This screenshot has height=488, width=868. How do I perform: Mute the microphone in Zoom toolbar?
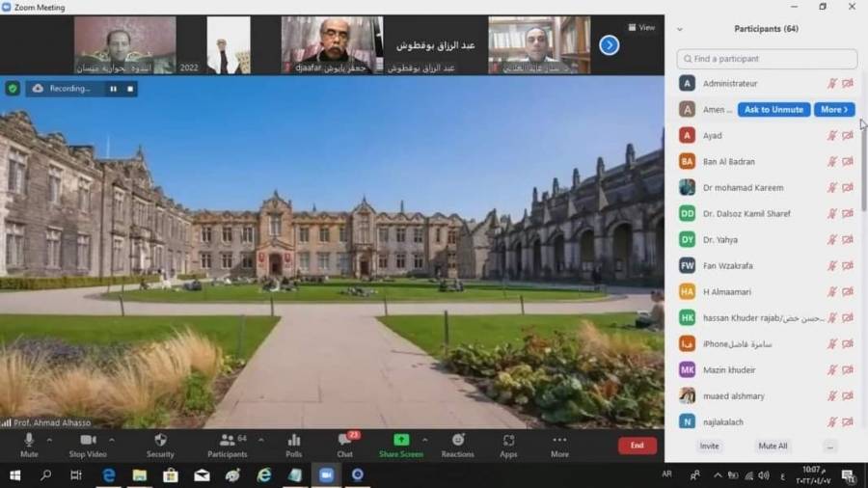point(29,445)
